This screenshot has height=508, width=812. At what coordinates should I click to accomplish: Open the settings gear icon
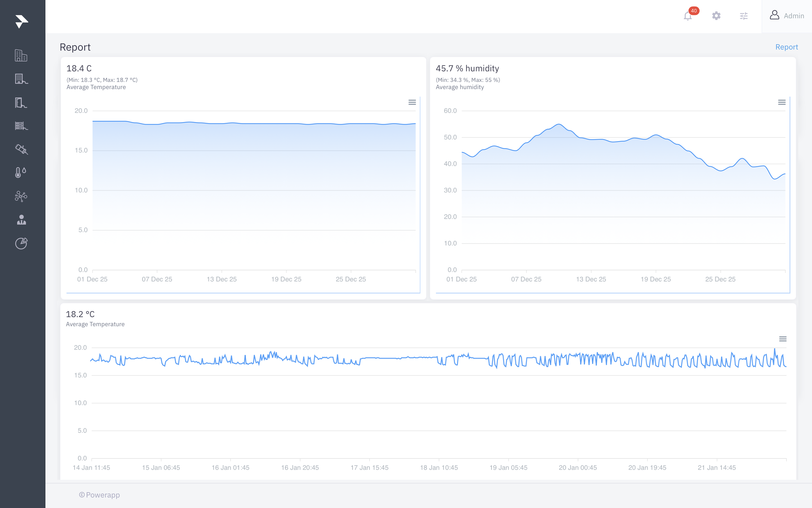pyautogui.click(x=716, y=16)
